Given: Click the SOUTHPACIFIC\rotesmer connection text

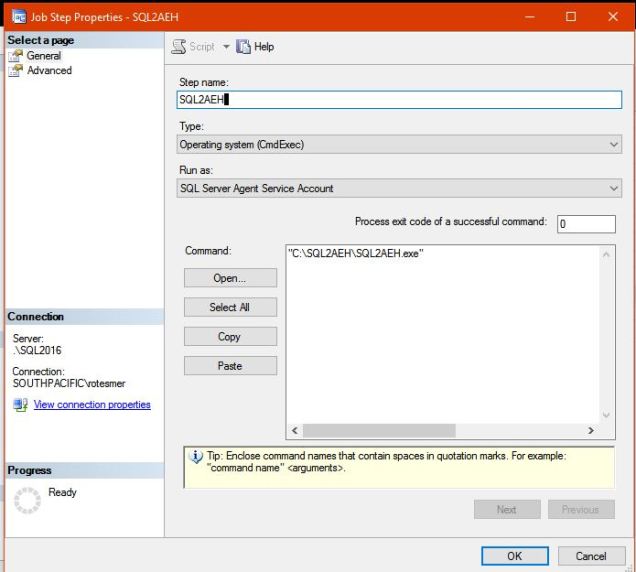Looking at the screenshot, I should pos(69,383).
